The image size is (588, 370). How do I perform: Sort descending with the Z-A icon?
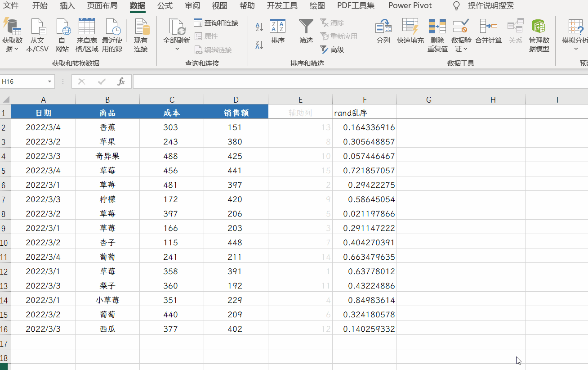click(x=259, y=45)
